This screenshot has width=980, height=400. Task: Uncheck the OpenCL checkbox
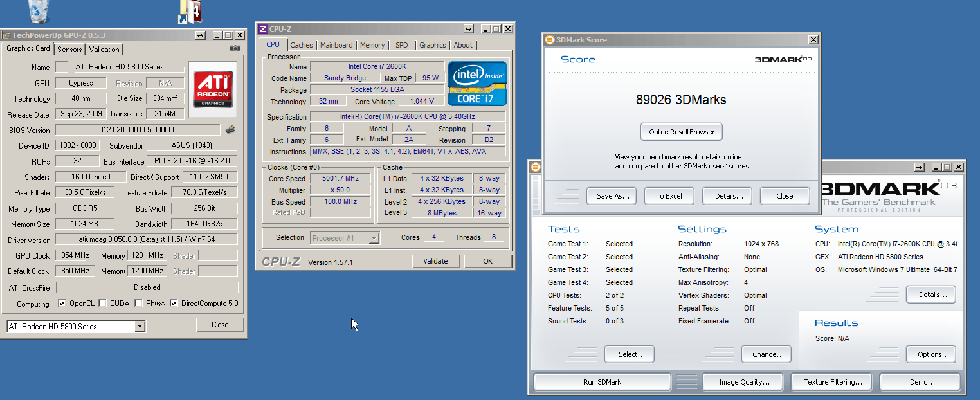tap(62, 304)
